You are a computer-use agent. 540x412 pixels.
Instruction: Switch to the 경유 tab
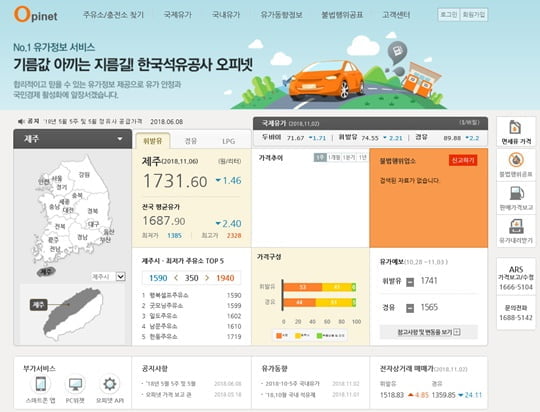[x=191, y=141]
